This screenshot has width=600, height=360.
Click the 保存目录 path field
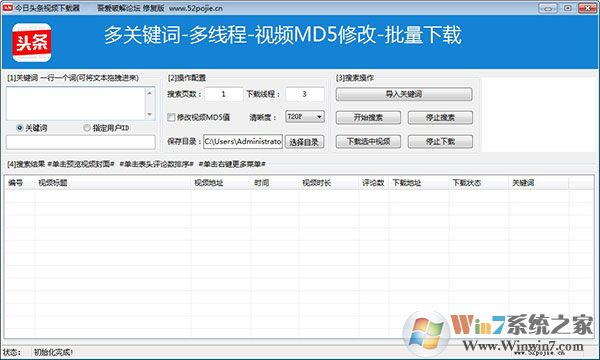243,142
